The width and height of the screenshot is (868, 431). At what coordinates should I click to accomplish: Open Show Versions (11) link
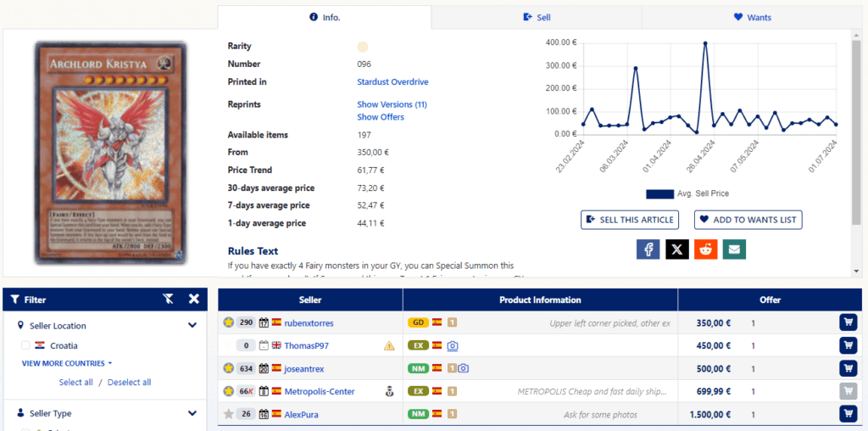tap(392, 104)
